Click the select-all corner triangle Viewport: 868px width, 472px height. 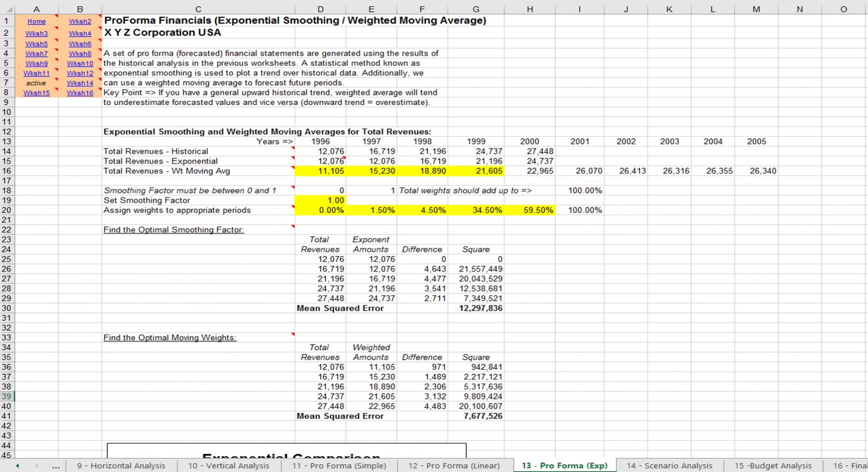(10, 9)
